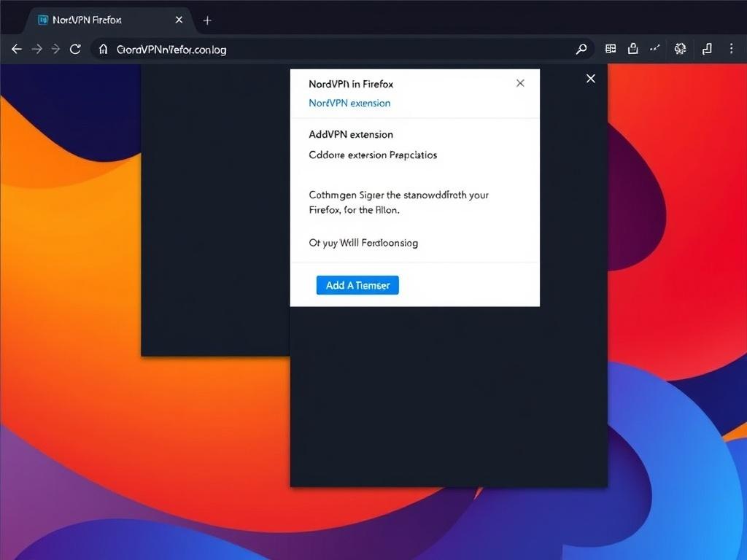Click the NordVPN tab favicon

coord(43,20)
